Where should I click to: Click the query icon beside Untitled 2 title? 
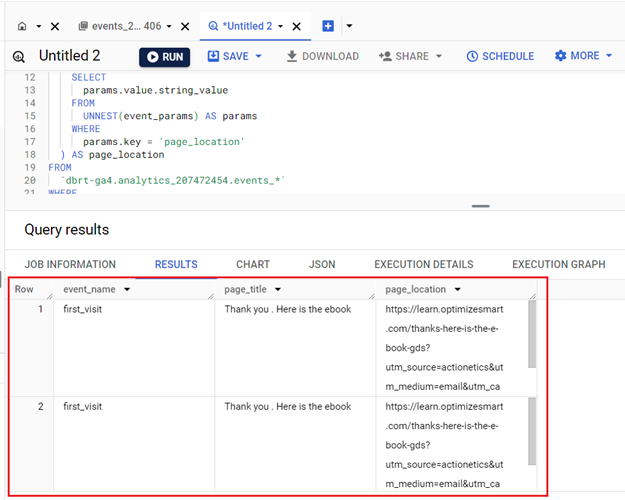click(19, 57)
